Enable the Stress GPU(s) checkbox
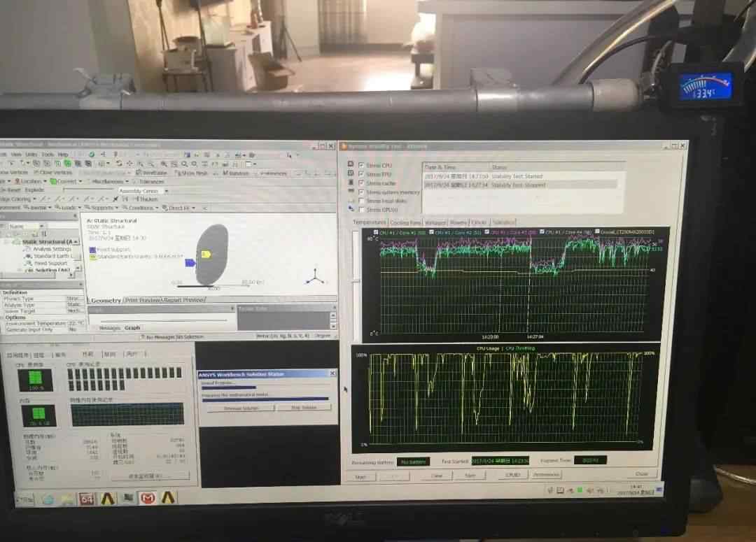756x542 pixels. pyautogui.click(x=361, y=210)
